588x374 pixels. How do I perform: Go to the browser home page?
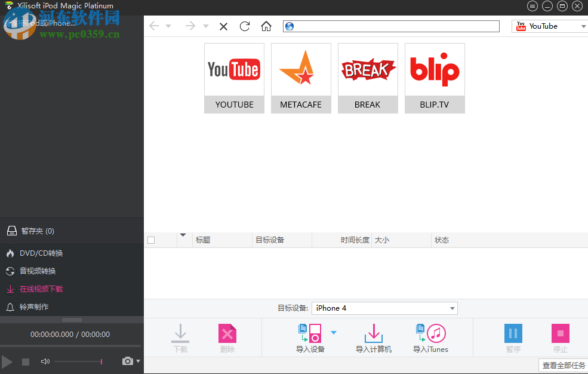point(266,26)
